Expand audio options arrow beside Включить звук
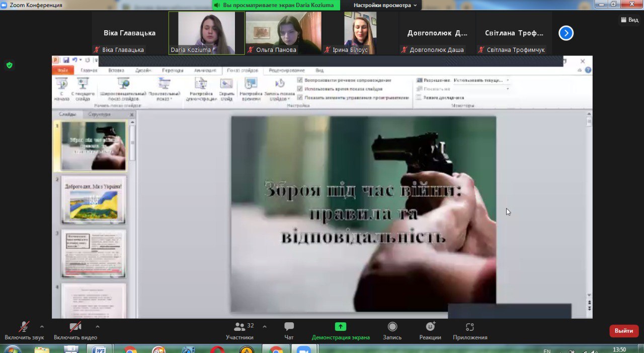The width and height of the screenshot is (644, 353). [42, 326]
